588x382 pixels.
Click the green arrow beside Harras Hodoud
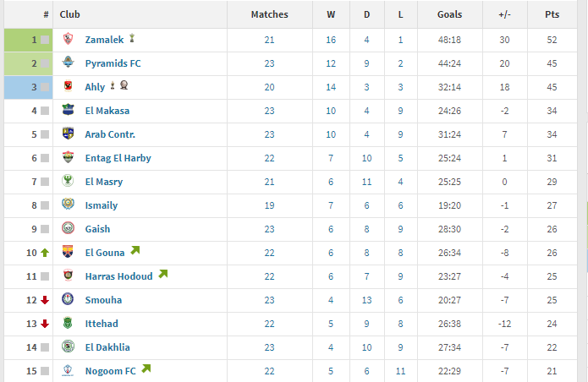pyautogui.click(x=163, y=274)
